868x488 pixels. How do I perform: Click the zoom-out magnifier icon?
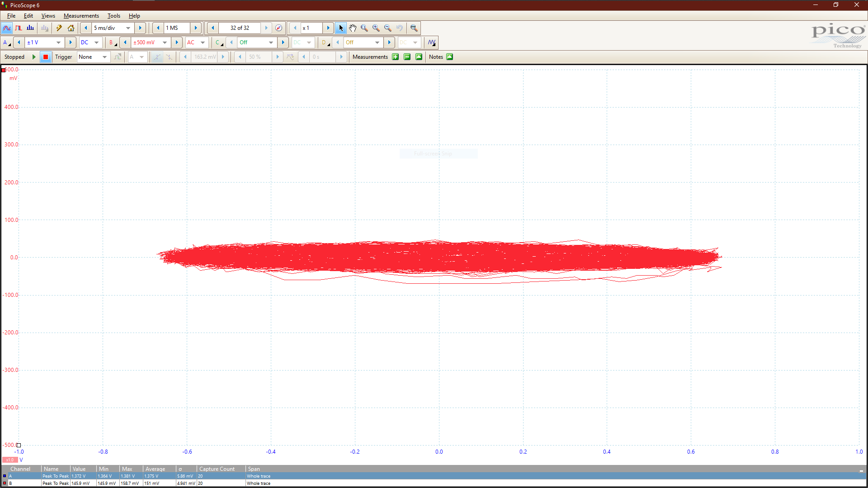point(388,28)
